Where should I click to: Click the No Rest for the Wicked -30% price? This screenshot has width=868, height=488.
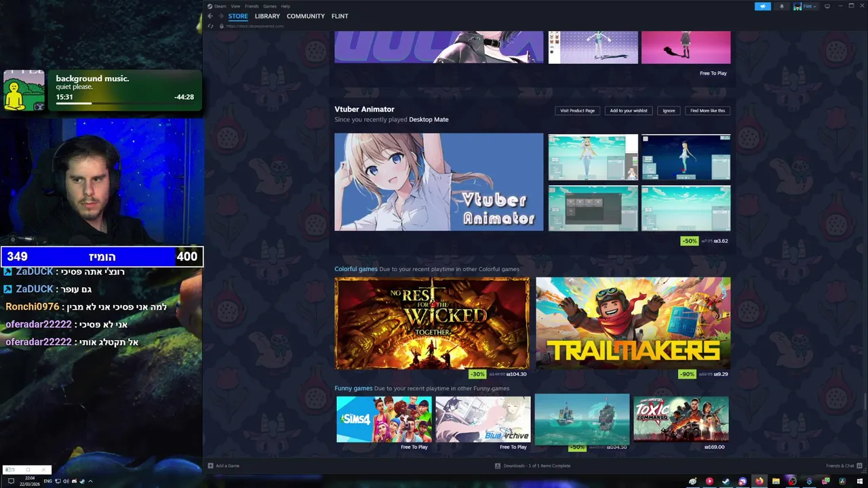(x=498, y=374)
